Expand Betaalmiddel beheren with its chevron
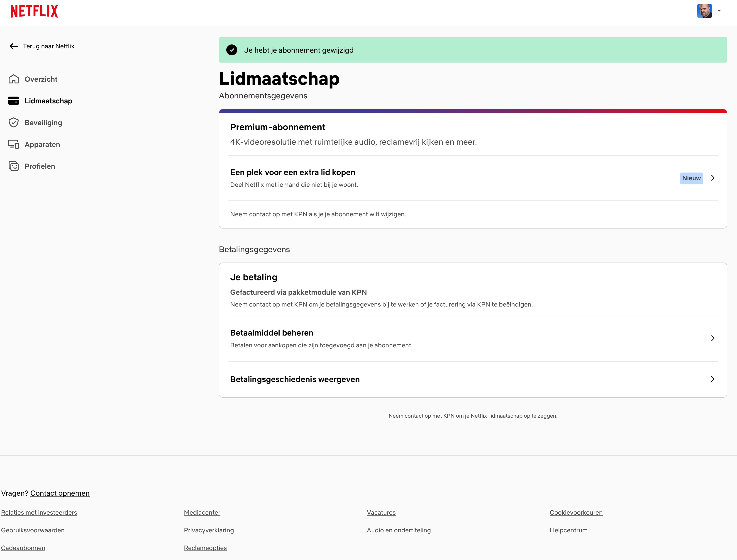The height and width of the screenshot is (560, 737). (x=713, y=338)
